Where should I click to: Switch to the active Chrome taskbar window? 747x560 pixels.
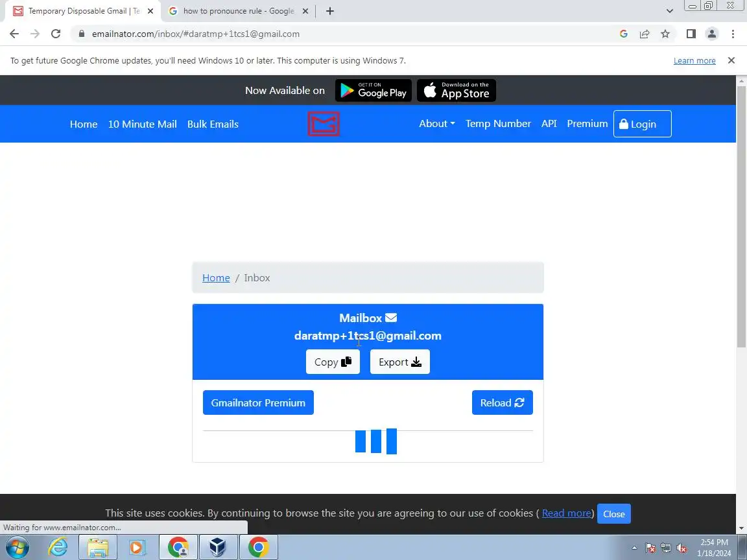[258, 547]
